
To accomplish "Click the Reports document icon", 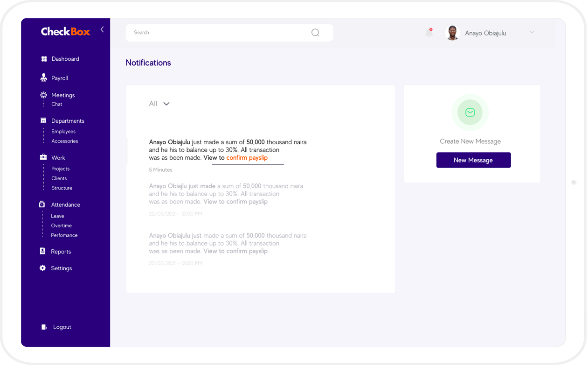I will click(43, 251).
